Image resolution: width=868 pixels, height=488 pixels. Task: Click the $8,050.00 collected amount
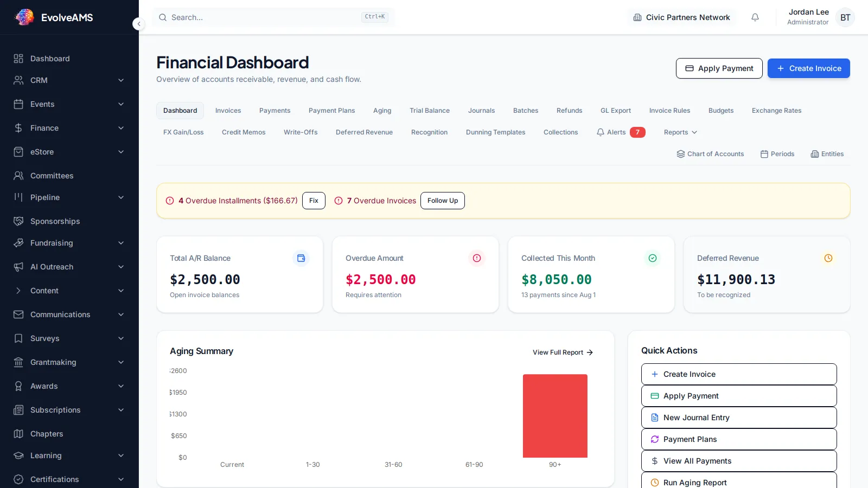pos(557,280)
